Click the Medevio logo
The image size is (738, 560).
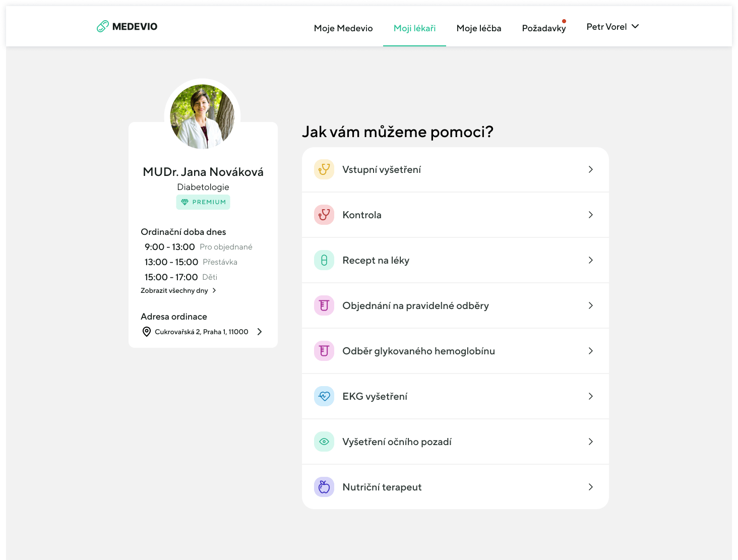pos(127,26)
